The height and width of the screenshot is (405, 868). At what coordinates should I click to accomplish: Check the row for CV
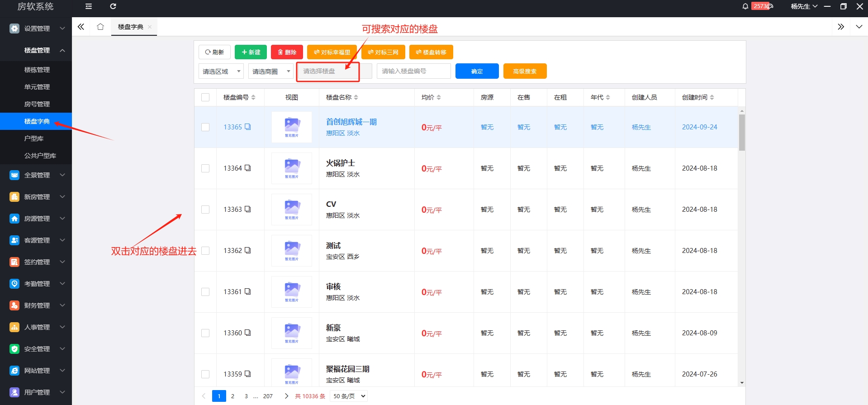[x=205, y=210]
